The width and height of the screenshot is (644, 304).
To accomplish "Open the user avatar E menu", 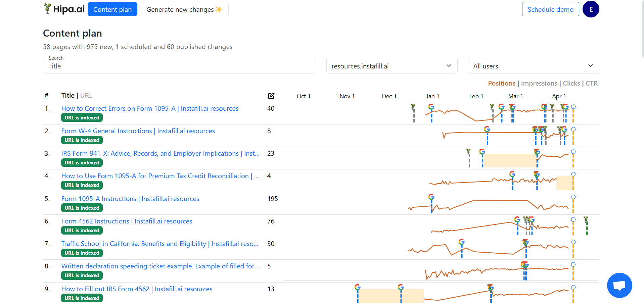I will coord(591,9).
